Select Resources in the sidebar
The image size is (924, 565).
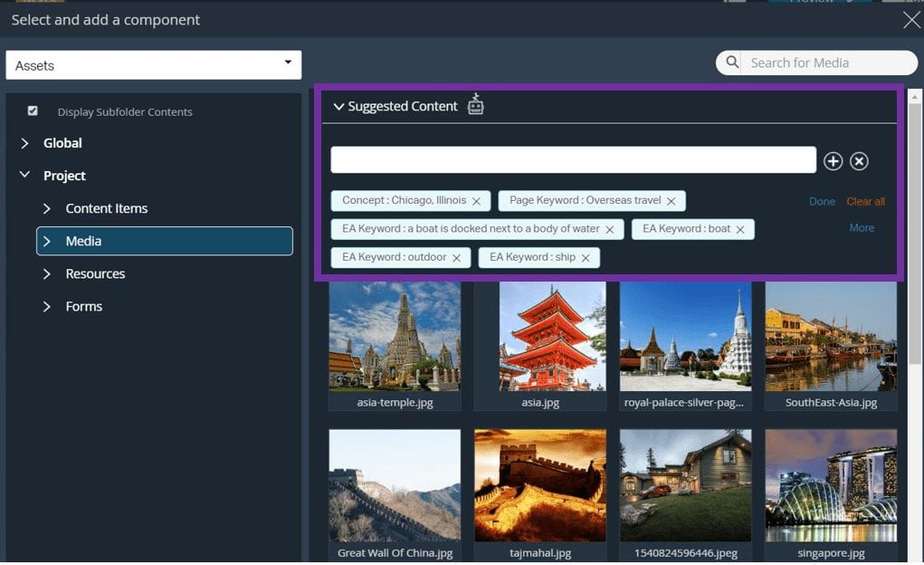pos(97,273)
